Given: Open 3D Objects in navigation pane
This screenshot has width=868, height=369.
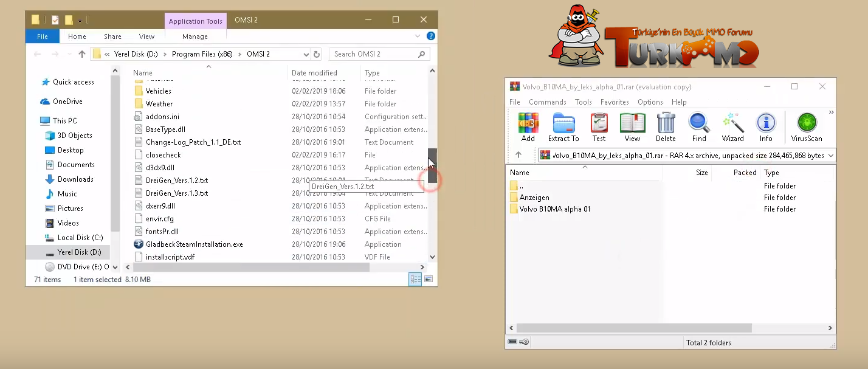Looking at the screenshot, I should click(x=75, y=136).
